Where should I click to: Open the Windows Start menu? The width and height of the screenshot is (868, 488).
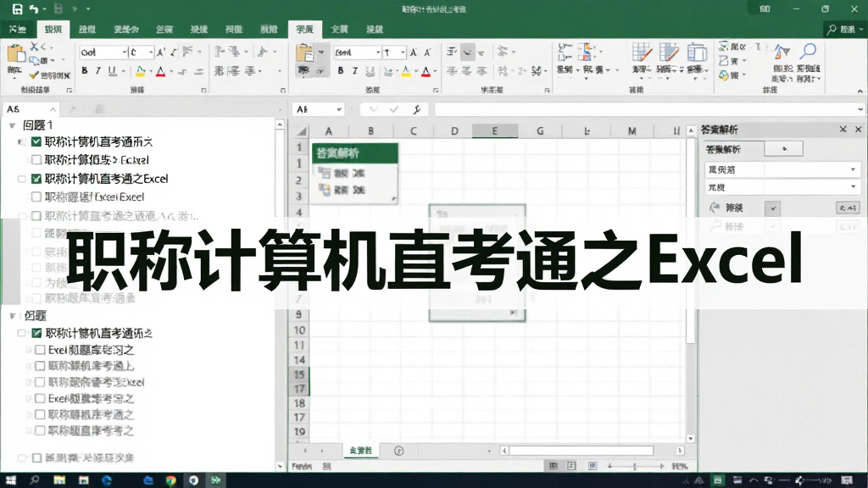10,480
